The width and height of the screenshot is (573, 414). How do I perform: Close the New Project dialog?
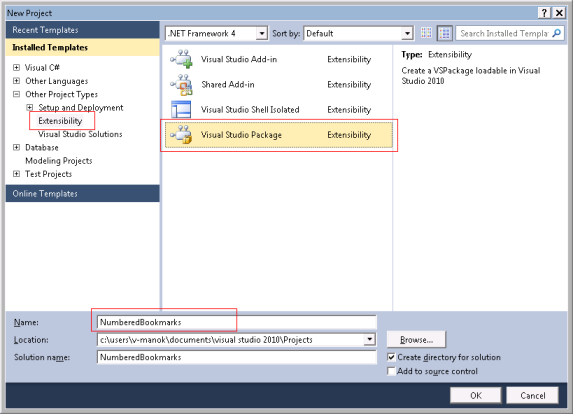coord(559,13)
